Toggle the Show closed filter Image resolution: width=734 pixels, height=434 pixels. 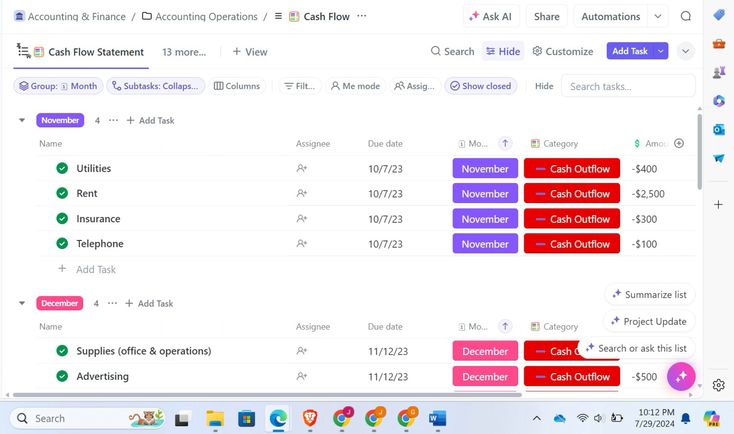coord(481,86)
